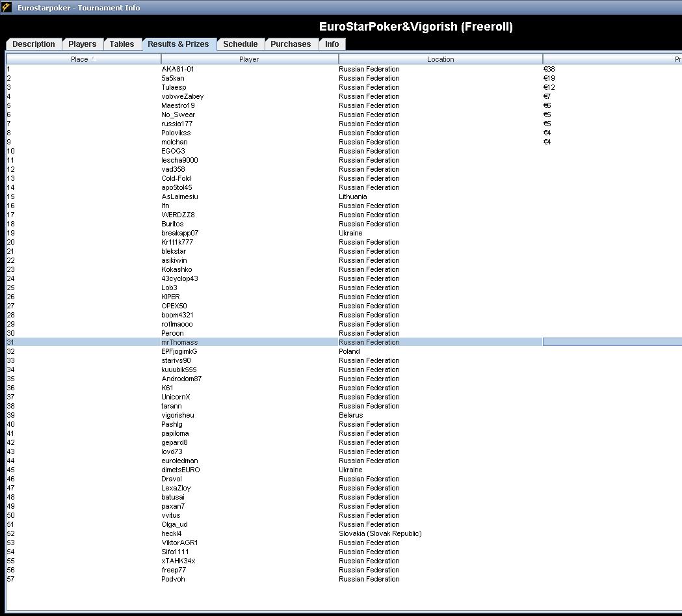Image resolution: width=682 pixels, height=616 pixels.
Task: Sort by the Location column header
Action: coord(440,59)
